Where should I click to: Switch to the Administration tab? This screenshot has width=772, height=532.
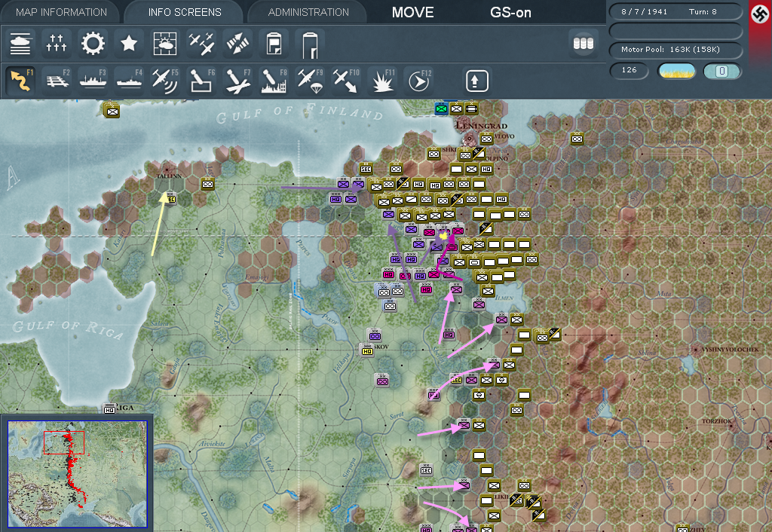[308, 12]
